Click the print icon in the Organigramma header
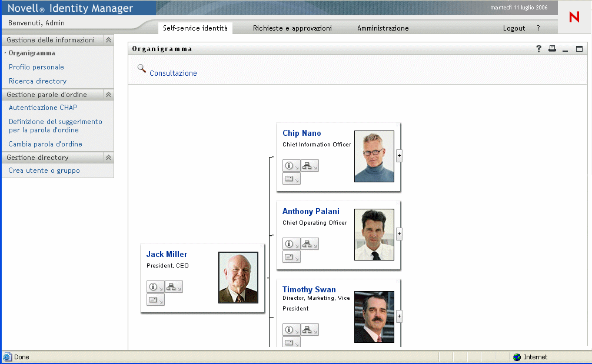This screenshot has width=592, height=364. click(552, 48)
